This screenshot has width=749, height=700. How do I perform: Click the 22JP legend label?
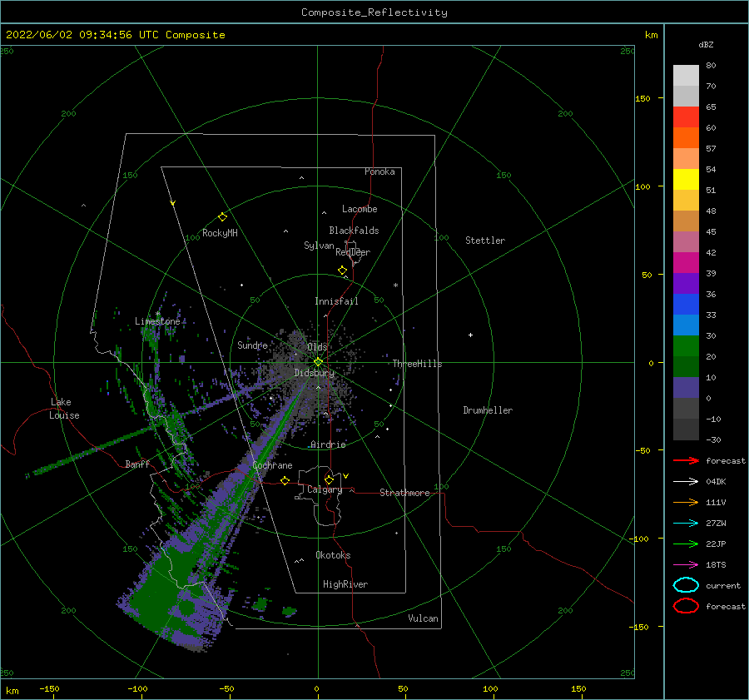point(716,544)
